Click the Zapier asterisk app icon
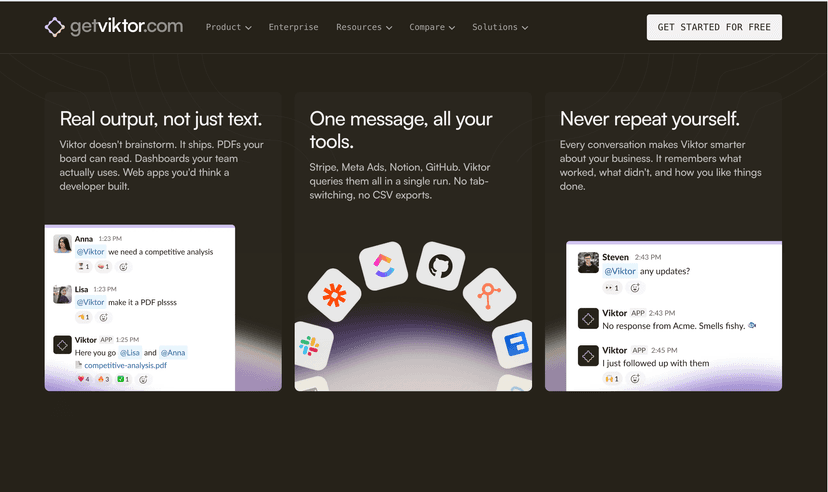The image size is (828, 492). pyautogui.click(x=334, y=295)
